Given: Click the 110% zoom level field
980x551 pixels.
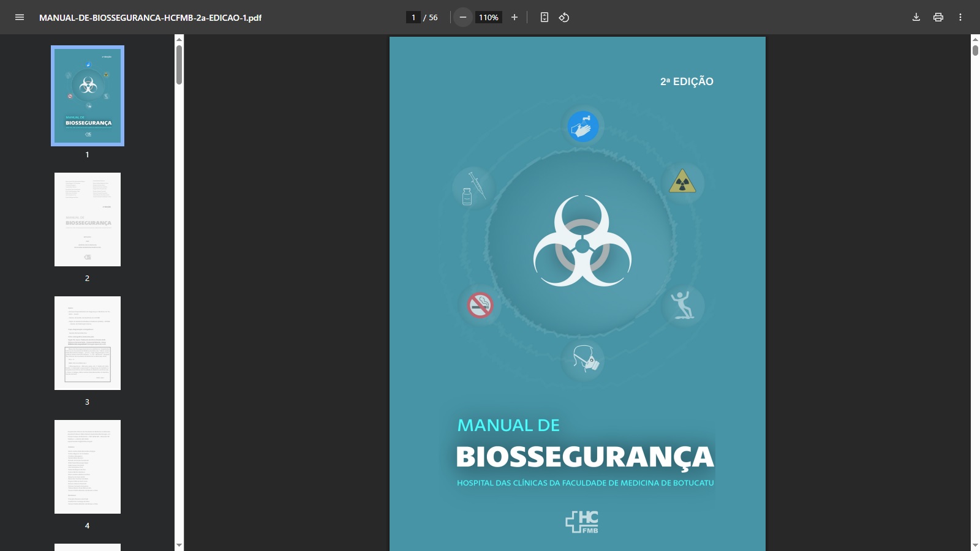Looking at the screenshot, I should (489, 17).
